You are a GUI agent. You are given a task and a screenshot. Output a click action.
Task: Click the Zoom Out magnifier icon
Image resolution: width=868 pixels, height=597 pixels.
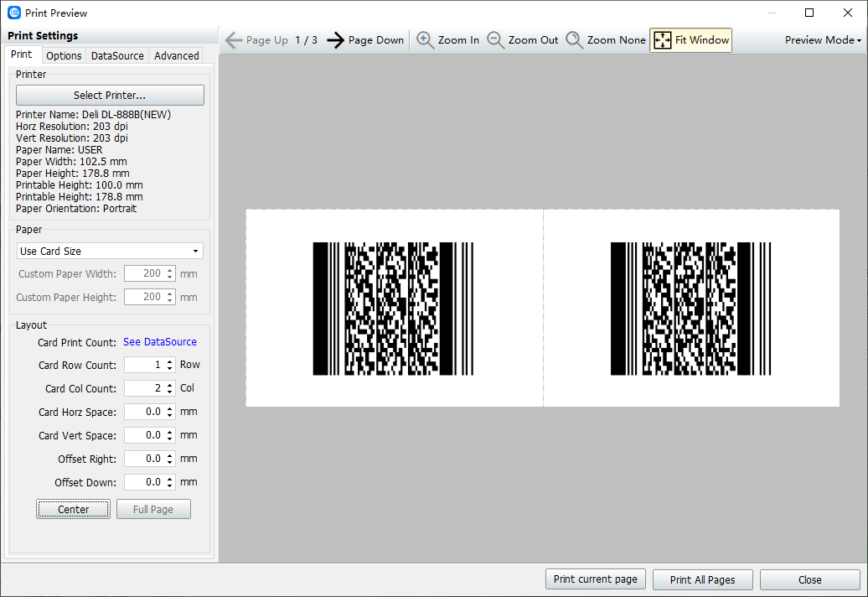495,40
